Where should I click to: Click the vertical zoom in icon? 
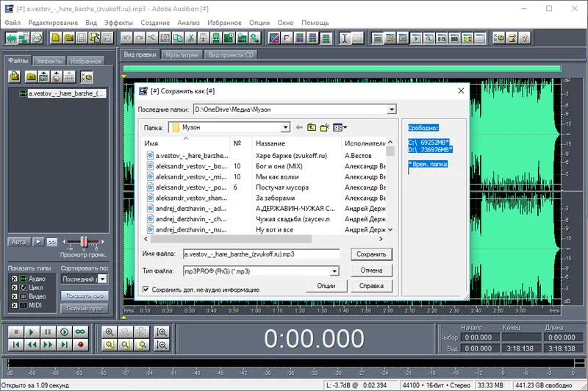162,332
